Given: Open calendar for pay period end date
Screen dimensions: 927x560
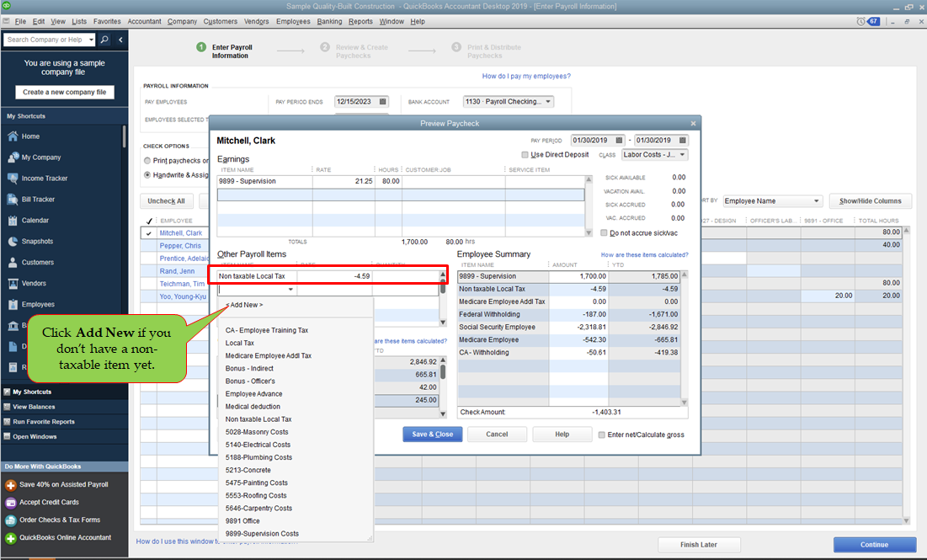Looking at the screenshot, I should tap(682, 140).
